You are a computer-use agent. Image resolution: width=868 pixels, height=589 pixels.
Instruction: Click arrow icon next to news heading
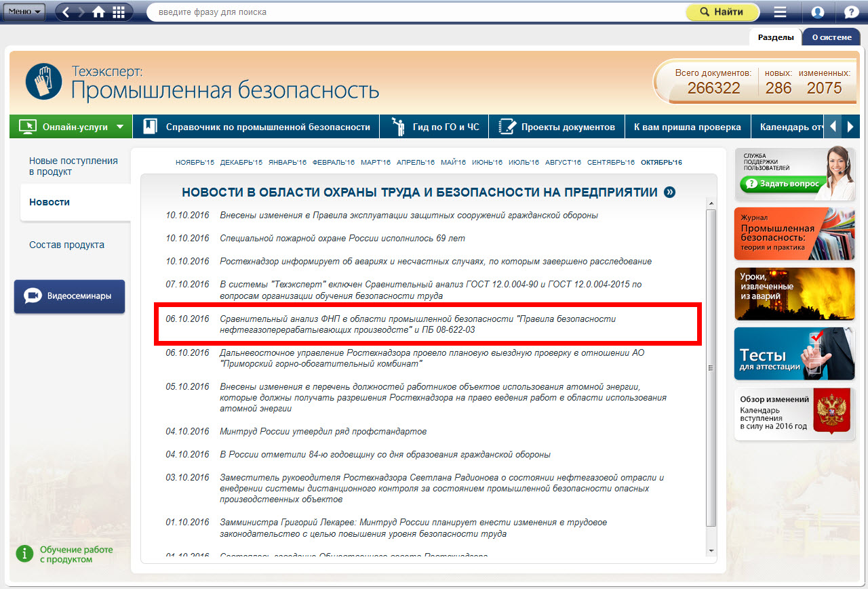point(670,192)
